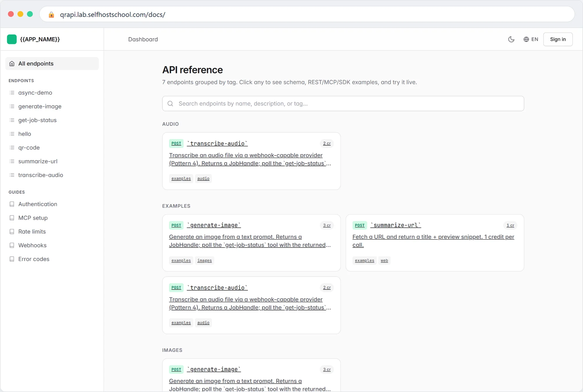
Task: Click 3 cr badge on IMAGES generate-image card
Action: click(x=327, y=369)
